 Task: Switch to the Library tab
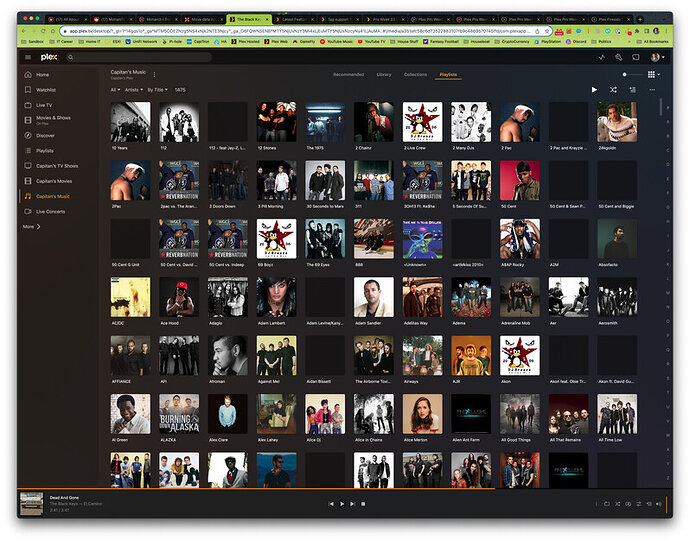pyautogui.click(x=384, y=75)
